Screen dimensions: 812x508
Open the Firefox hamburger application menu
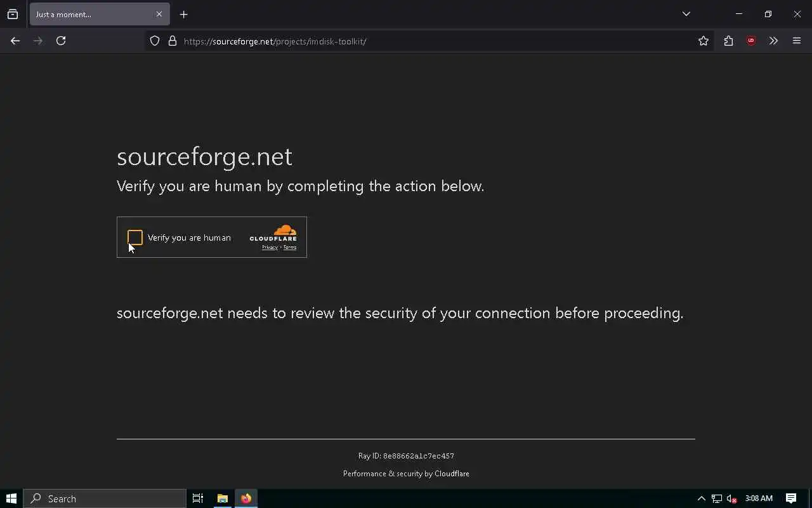[797, 41]
